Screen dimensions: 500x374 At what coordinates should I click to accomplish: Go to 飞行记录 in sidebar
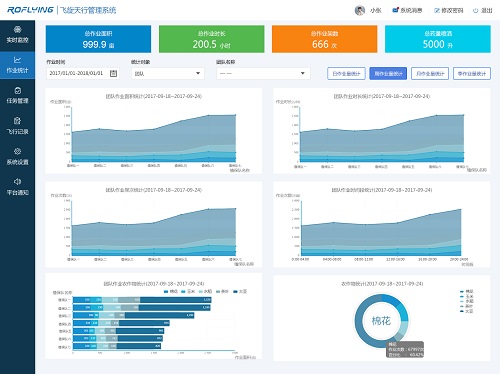click(x=17, y=126)
